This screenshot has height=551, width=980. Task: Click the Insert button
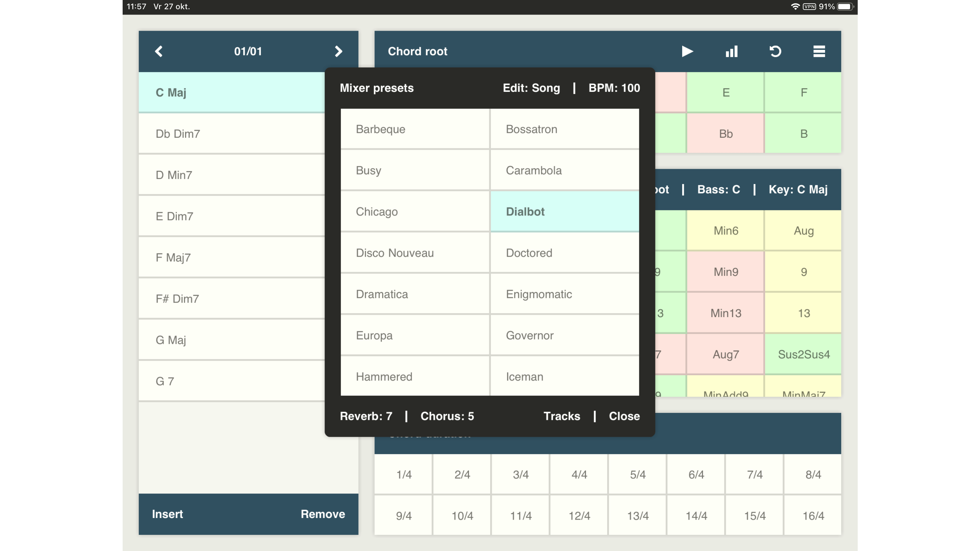pos(167,514)
